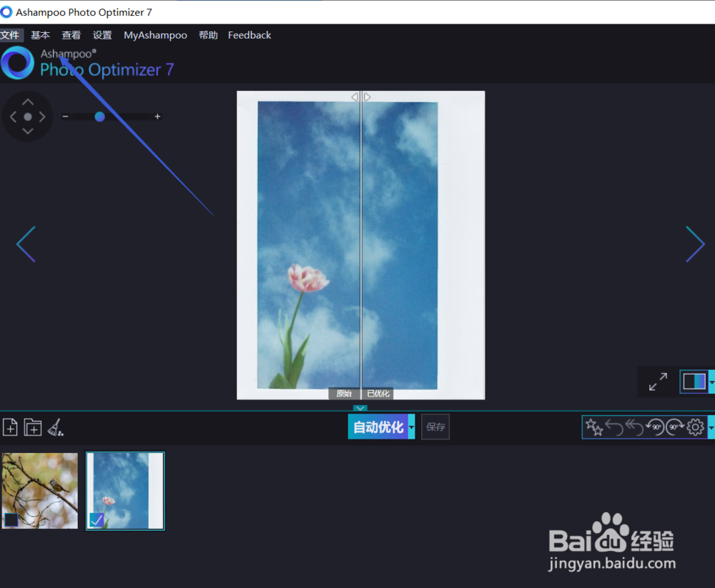Open optimization settings gear
715x588 pixels.
click(x=696, y=427)
